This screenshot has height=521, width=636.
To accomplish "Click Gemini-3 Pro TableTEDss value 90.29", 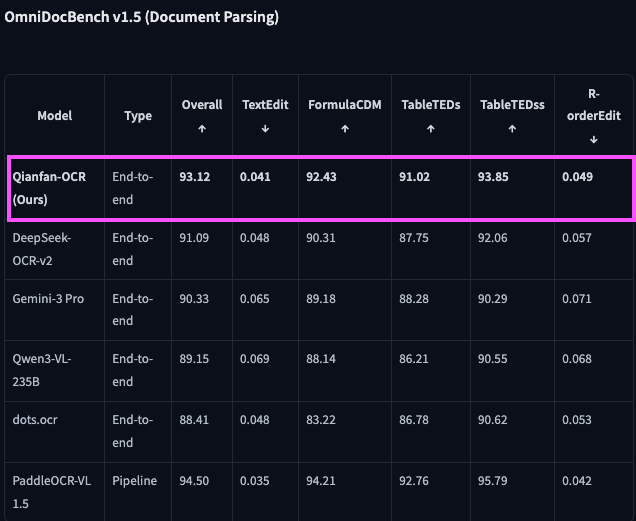I will point(492,299).
